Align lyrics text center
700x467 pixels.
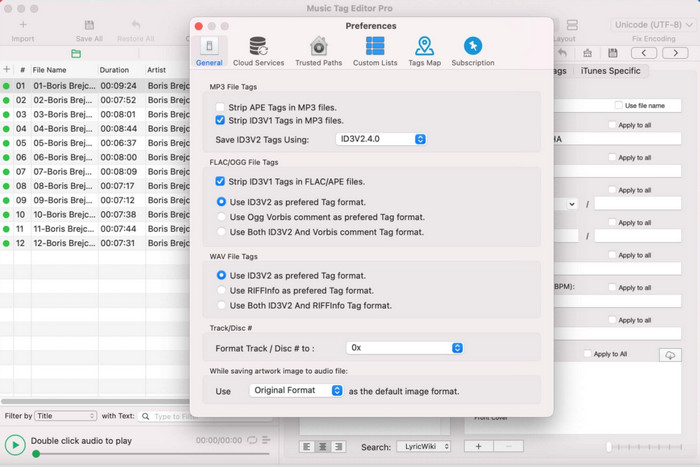(323, 446)
